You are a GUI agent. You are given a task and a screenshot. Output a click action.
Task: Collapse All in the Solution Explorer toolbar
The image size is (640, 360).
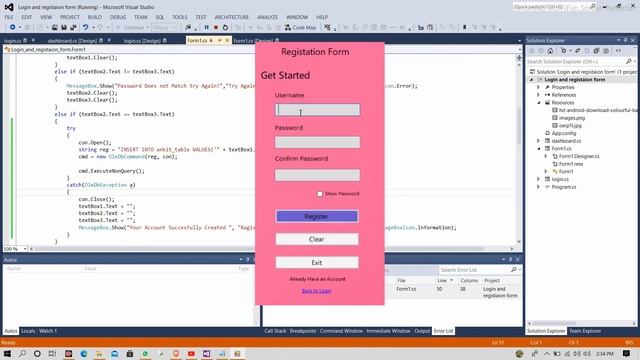tap(596, 51)
